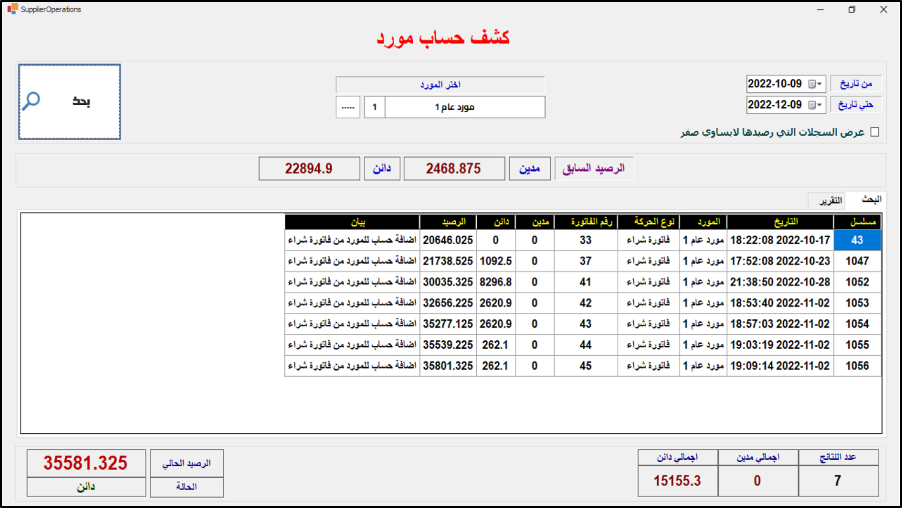The height and width of the screenshot is (508, 902).
Task: Expand the to-date 2022-12-09 dropdown
Action: point(821,105)
